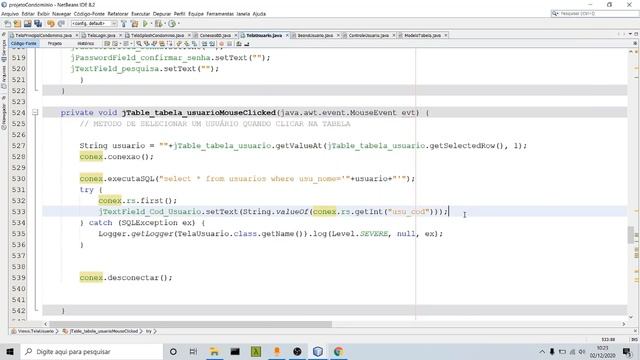The width and height of the screenshot is (640, 360).
Task: Click the green Run Project icon
Action: pos(145,24)
